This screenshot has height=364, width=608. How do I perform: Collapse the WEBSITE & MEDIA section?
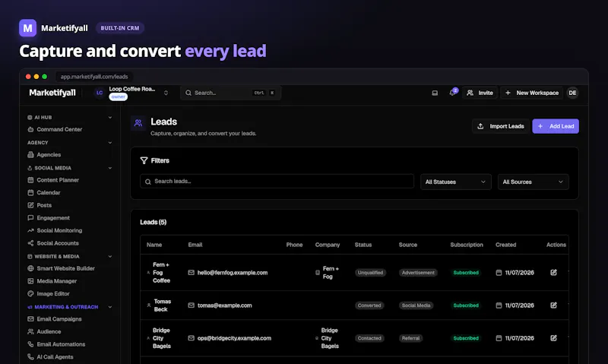click(110, 256)
